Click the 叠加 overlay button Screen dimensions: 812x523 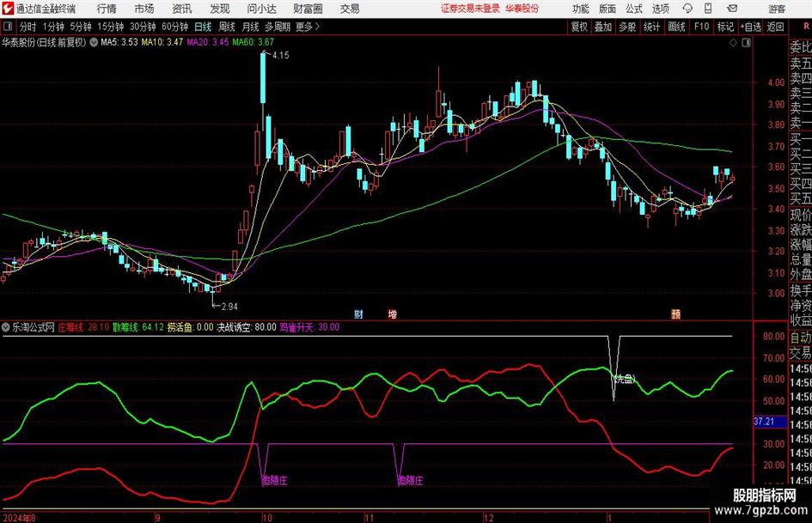point(603,27)
